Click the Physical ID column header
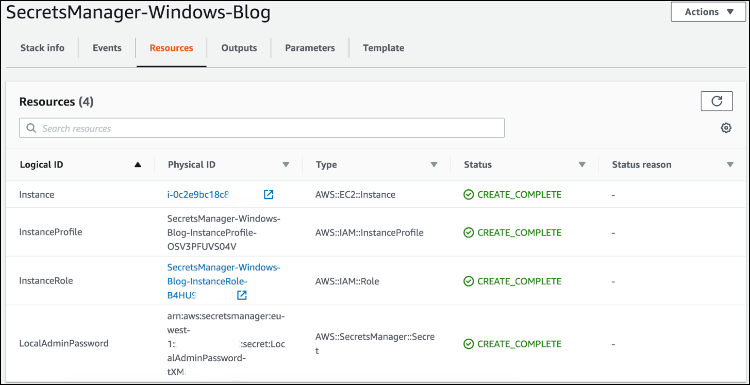The height and width of the screenshot is (385, 750). 191,165
